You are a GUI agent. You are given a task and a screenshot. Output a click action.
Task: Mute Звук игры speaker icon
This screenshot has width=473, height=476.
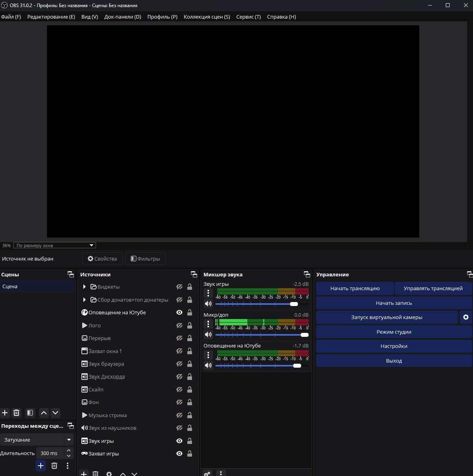(x=208, y=304)
